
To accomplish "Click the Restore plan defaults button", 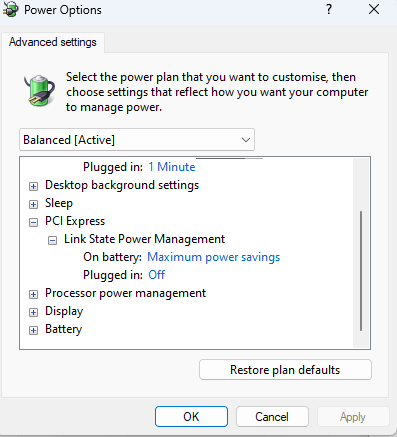I will (285, 370).
